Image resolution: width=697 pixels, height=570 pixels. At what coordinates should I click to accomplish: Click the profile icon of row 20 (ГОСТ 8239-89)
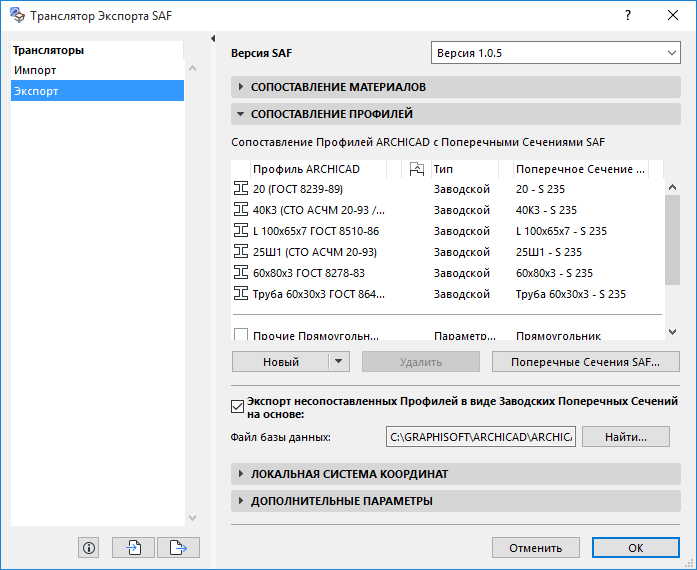[240, 189]
